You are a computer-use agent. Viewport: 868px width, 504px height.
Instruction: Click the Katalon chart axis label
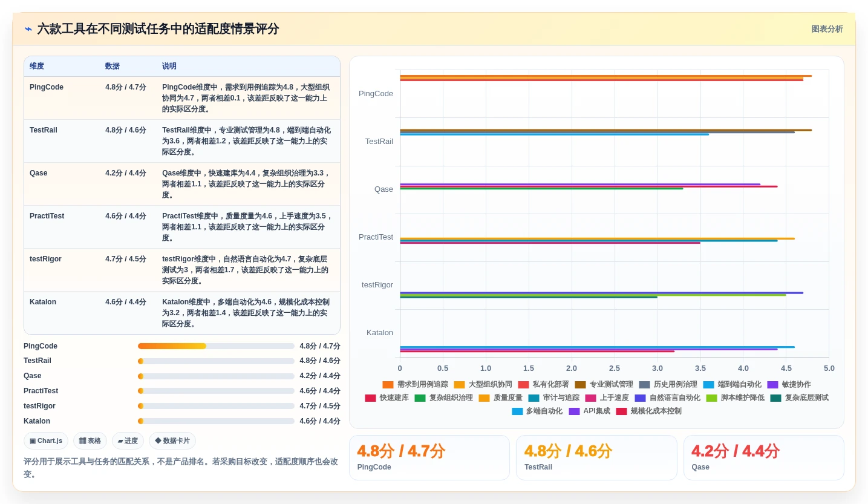point(380,333)
